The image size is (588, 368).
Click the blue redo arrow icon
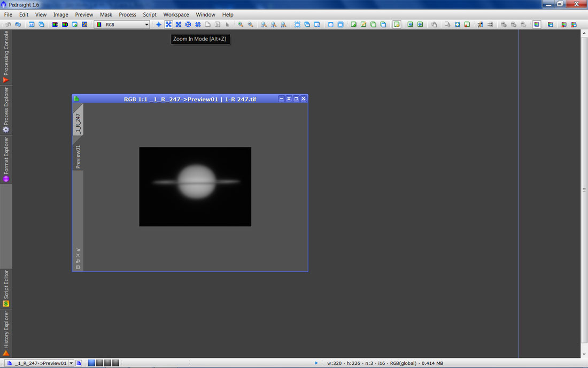click(18, 25)
